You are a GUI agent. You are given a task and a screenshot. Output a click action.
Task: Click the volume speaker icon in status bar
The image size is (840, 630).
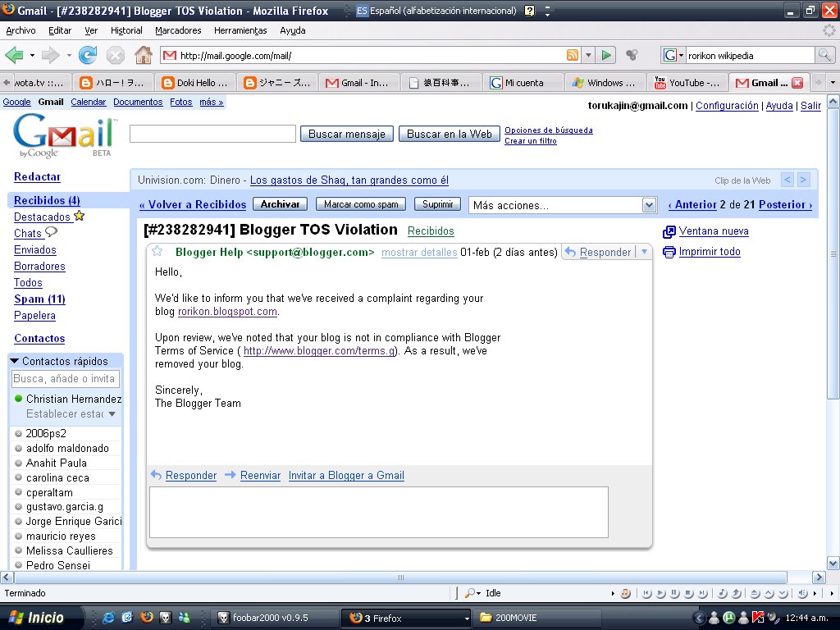point(802,593)
